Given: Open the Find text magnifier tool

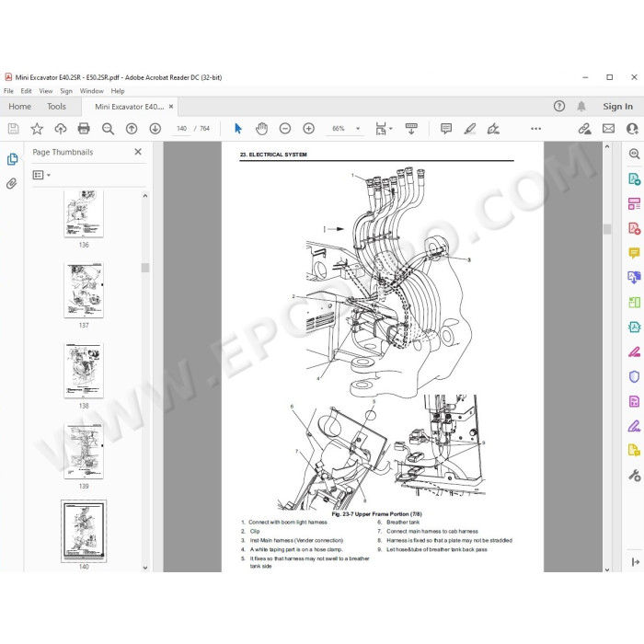Looking at the screenshot, I should click(x=108, y=129).
